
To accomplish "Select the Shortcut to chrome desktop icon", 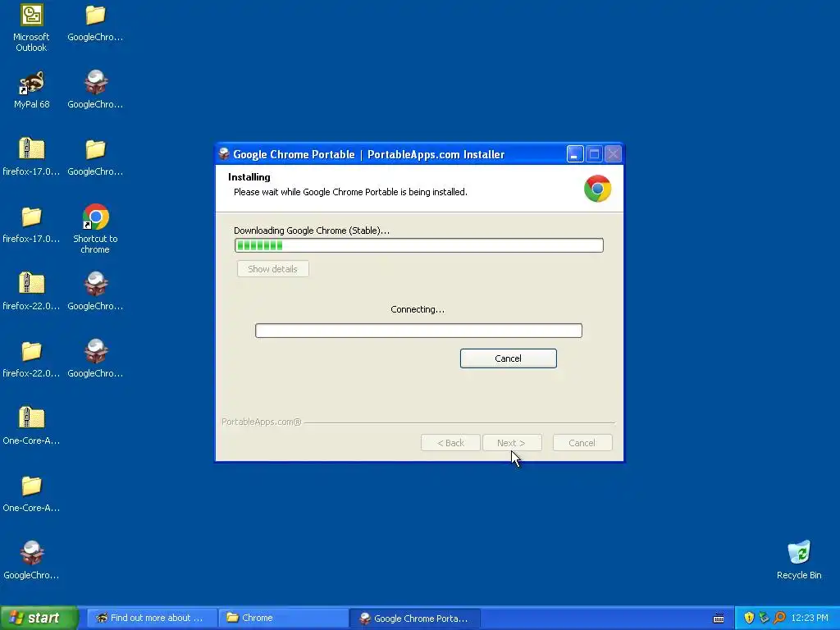I will [95, 229].
